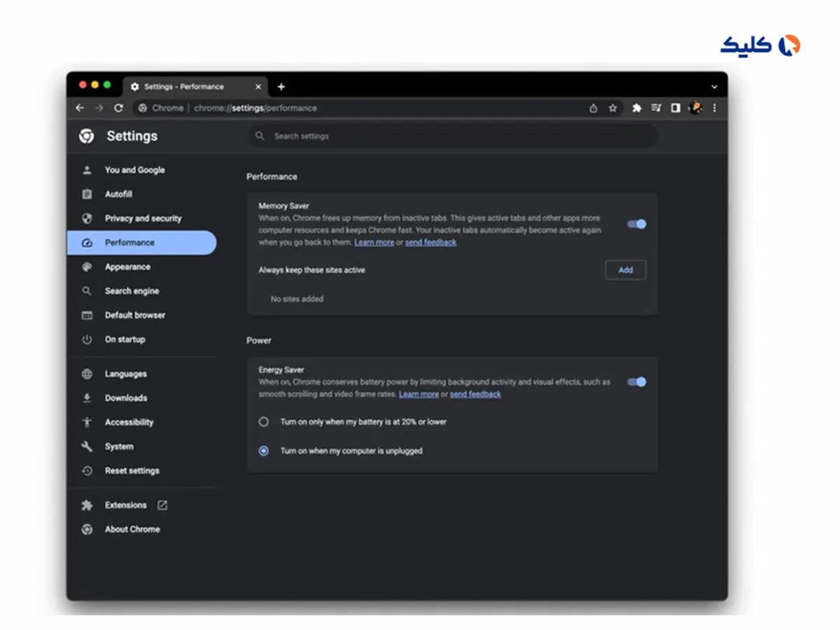Open the side panel icon
This screenshot has width=840, height=630.
[675, 108]
